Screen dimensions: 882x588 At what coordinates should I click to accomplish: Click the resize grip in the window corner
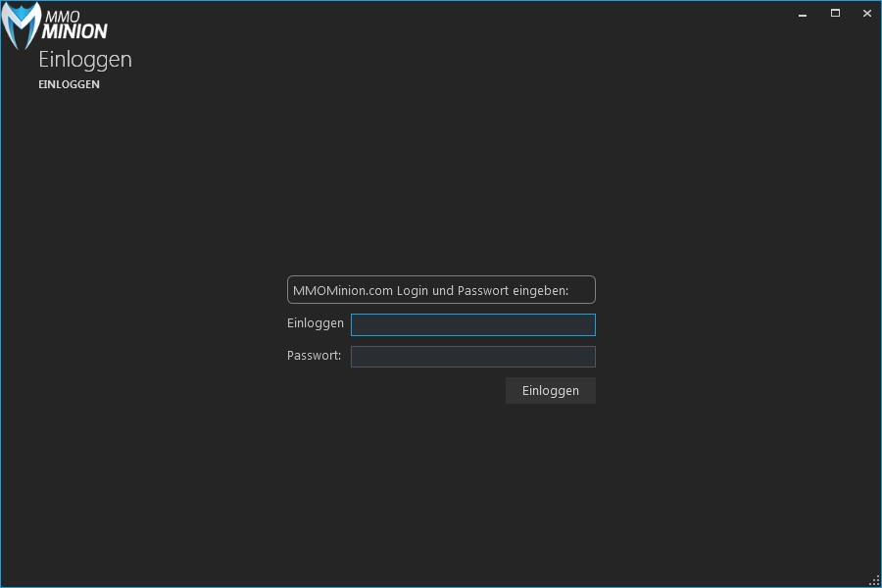(x=874, y=580)
